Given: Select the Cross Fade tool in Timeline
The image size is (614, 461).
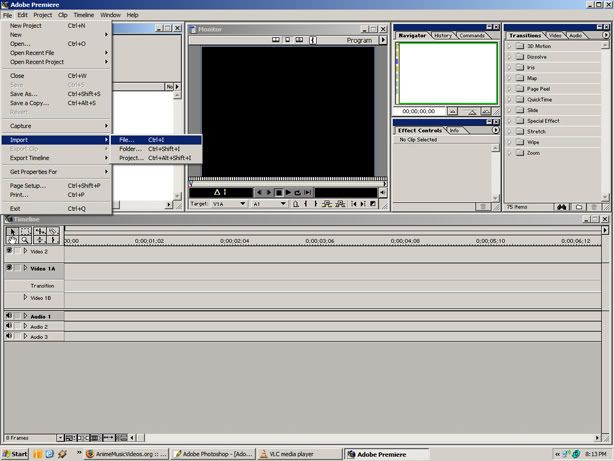Looking at the screenshot, I should tap(40, 240).
